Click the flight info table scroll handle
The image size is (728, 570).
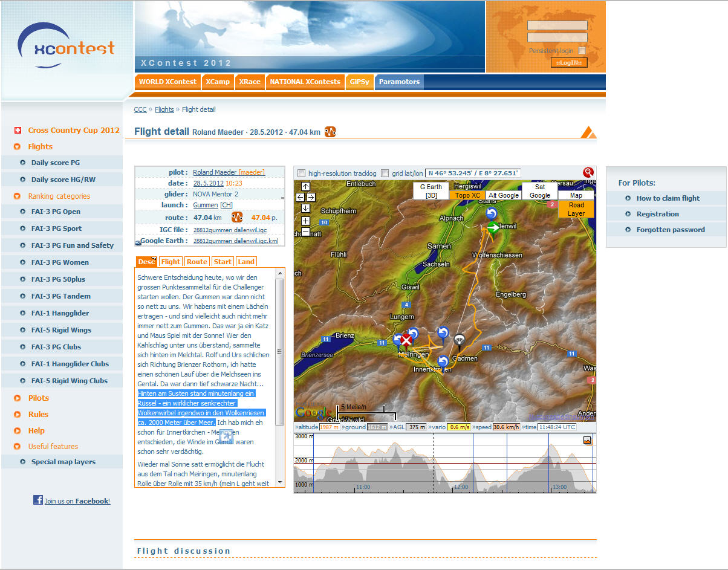click(282, 197)
